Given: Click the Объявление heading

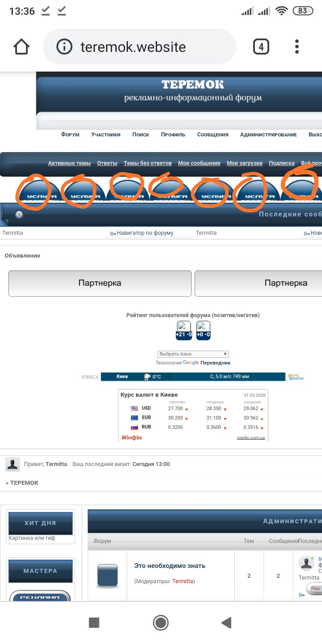Looking at the screenshot, I should coord(22,256).
